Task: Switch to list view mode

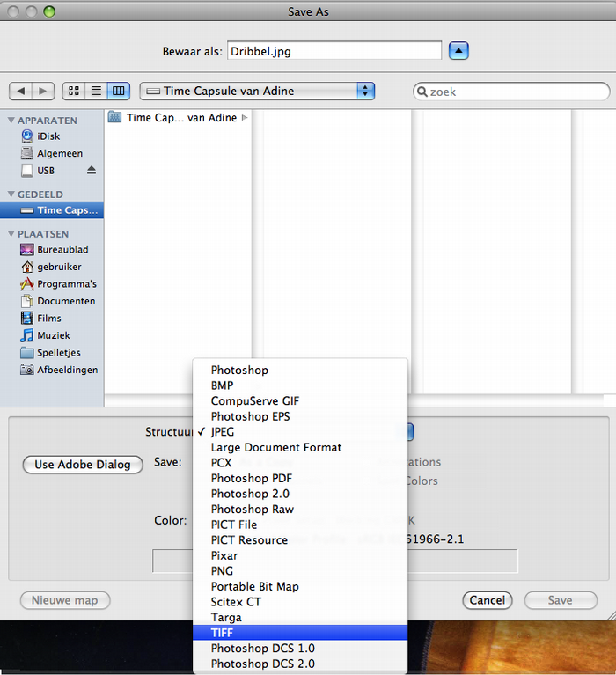Action: (96, 91)
